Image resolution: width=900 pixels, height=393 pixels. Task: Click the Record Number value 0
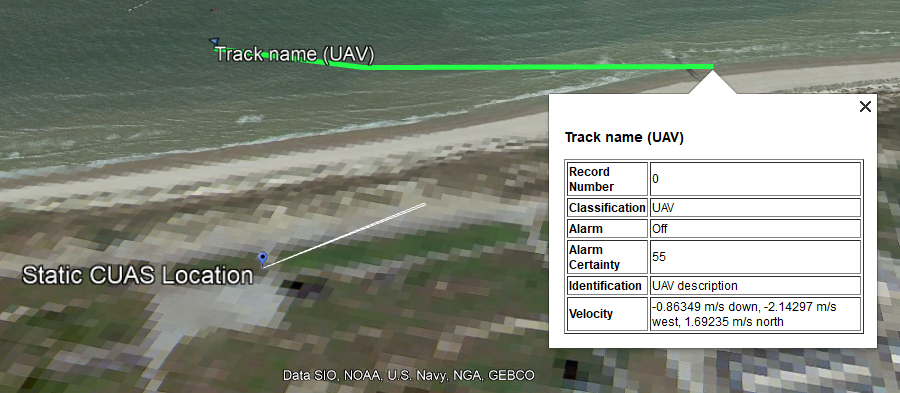[755, 179]
